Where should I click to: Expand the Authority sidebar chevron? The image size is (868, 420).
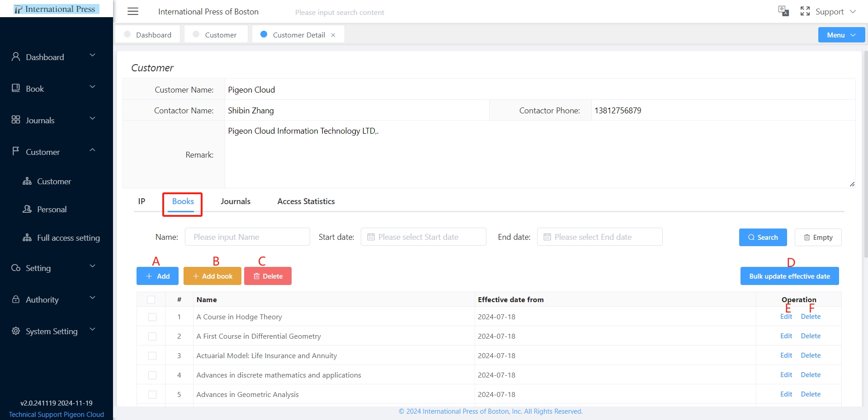click(x=92, y=298)
